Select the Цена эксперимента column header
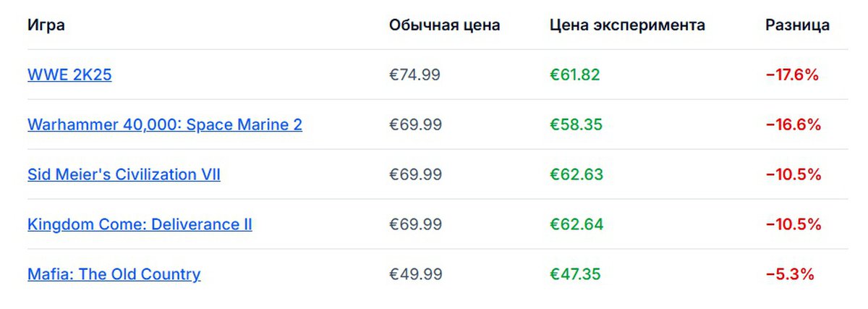 click(627, 25)
